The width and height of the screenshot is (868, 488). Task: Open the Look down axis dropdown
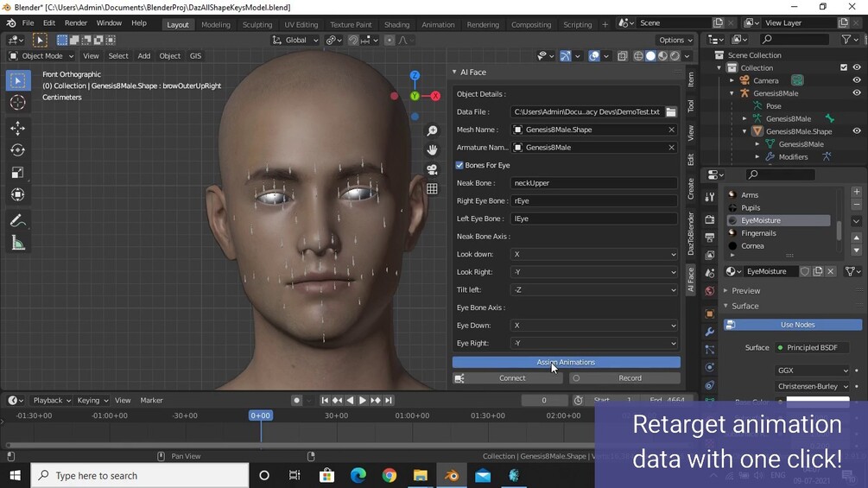point(593,255)
